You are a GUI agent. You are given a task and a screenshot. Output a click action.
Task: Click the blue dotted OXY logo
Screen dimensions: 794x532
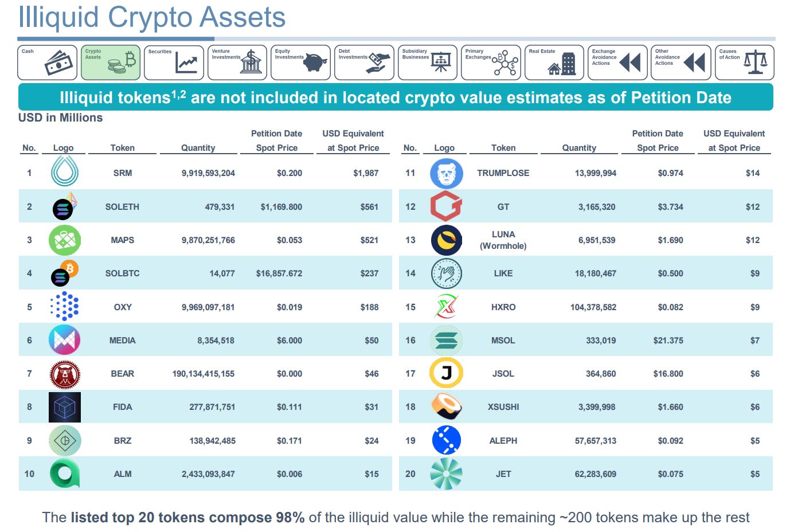(65, 306)
